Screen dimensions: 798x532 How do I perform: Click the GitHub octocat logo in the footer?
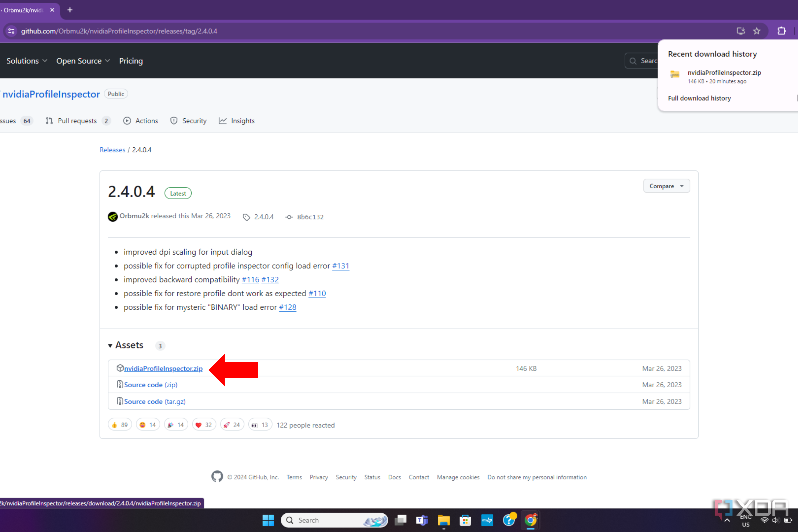pos(217,476)
